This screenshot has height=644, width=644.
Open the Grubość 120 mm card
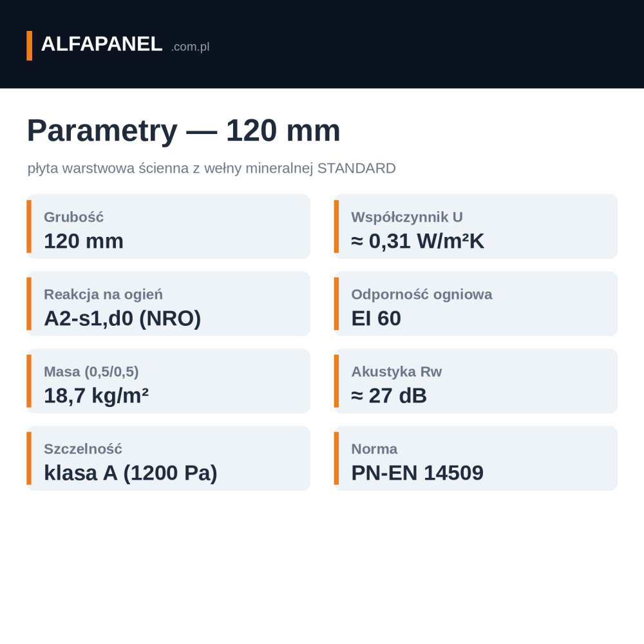tap(168, 226)
